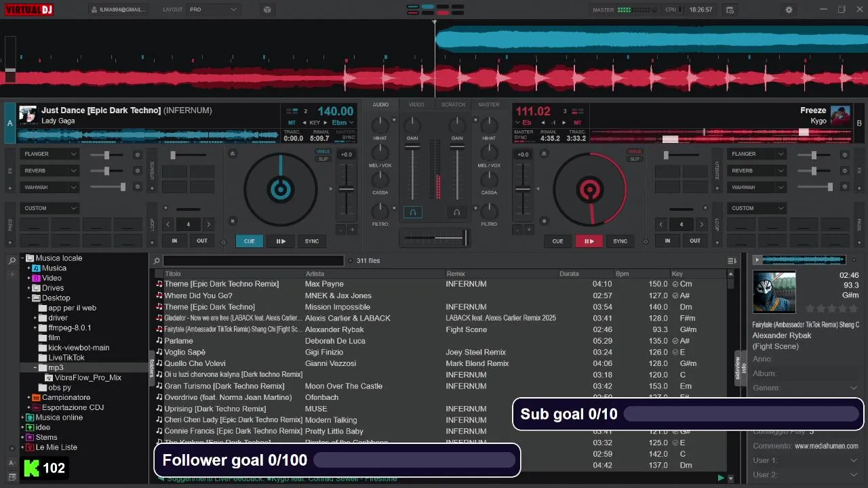Double the loop length on deck B
This screenshot has width=868, height=488.
click(x=701, y=224)
